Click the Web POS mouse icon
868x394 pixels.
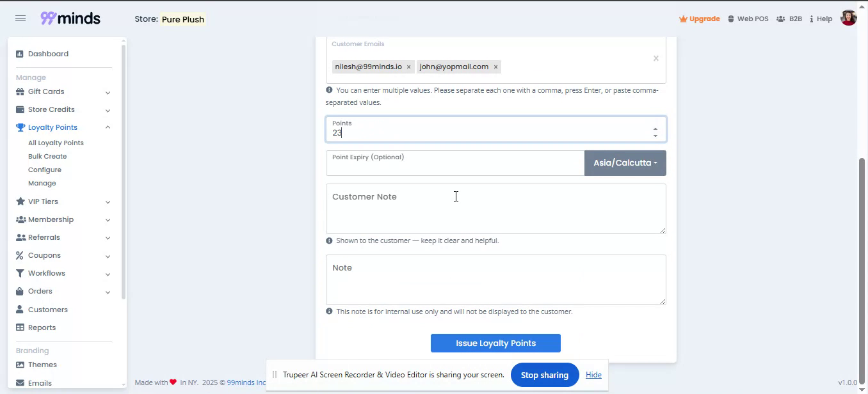click(732, 19)
